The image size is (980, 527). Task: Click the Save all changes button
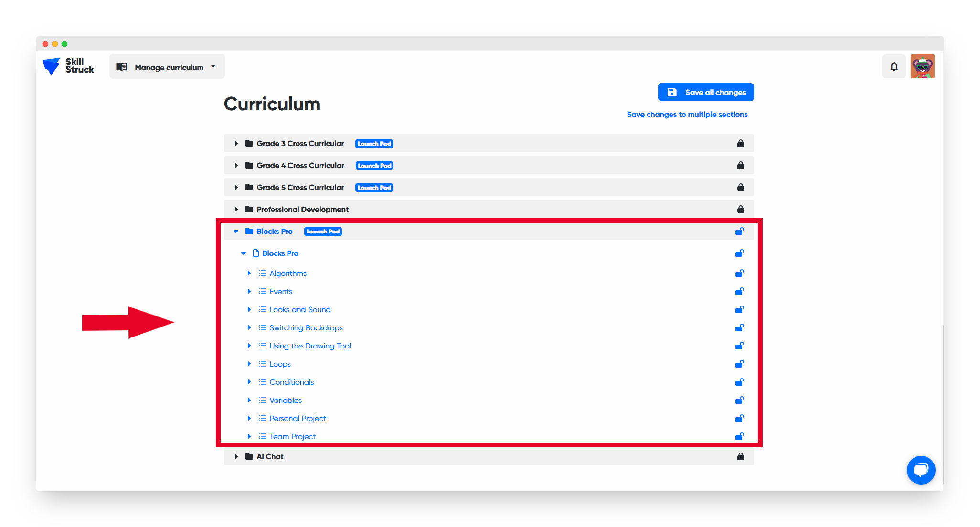pos(705,93)
